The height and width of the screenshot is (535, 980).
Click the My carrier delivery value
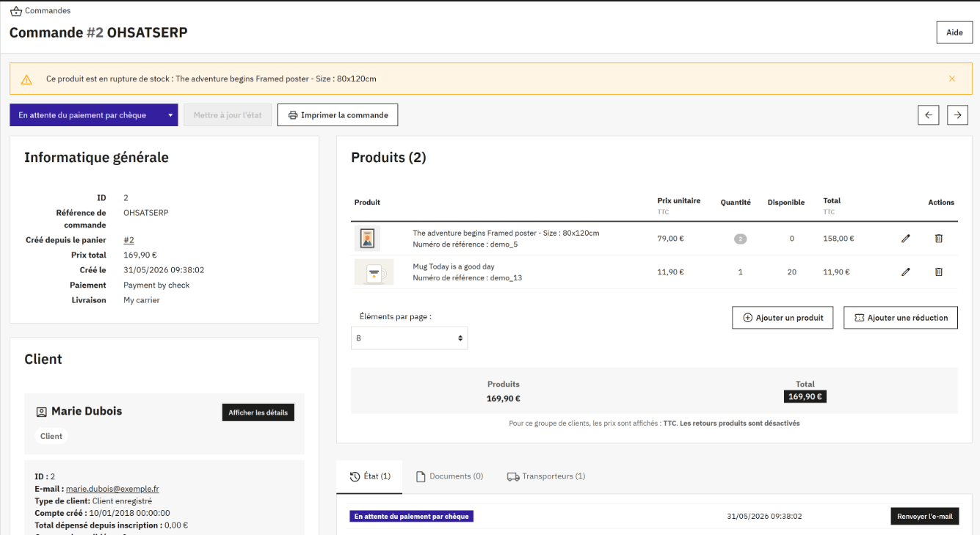[142, 300]
